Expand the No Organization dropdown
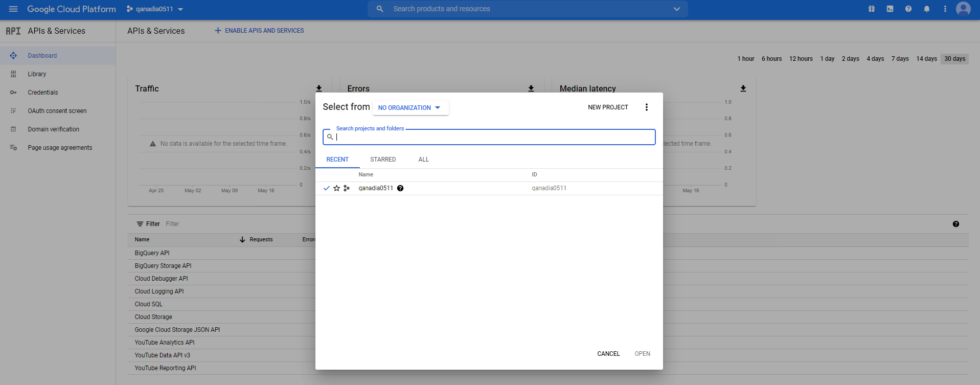The height and width of the screenshot is (385, 980). pyautogui.click(x=410, y=108)
